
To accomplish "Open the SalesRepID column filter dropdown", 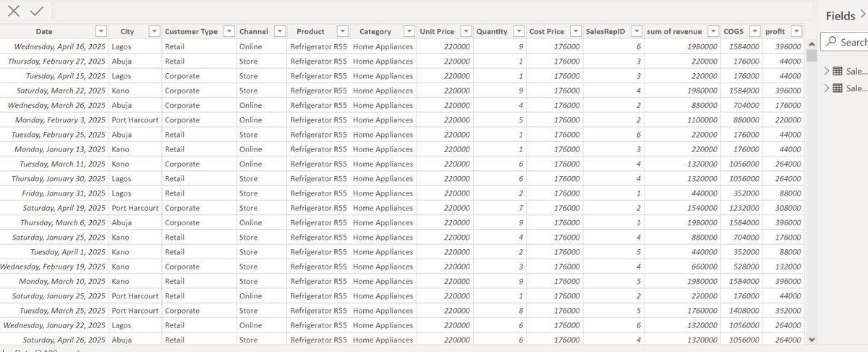I will click(x=636, y=31).
